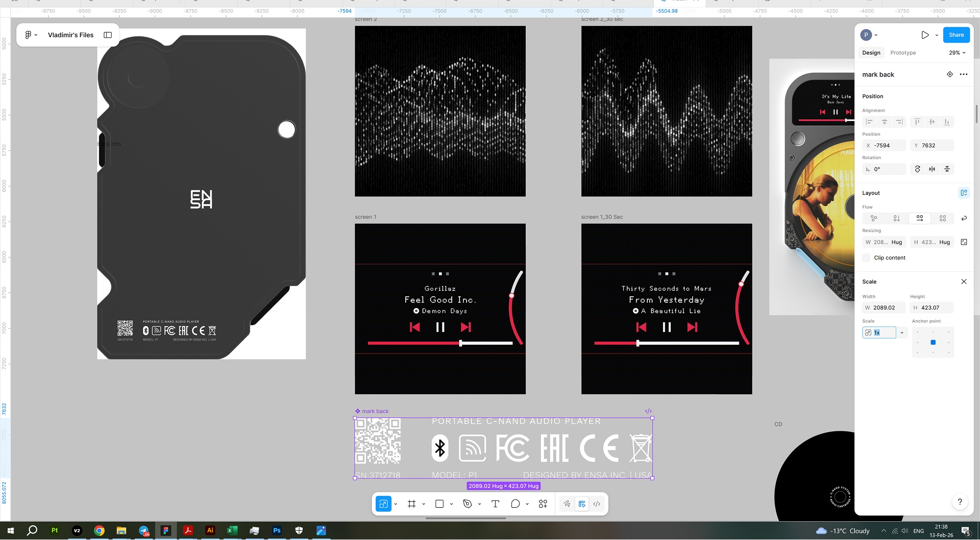Image resolution: width=980 pixels, height=540 pixels.
Task: Select the Text tool
Action: 495,504
